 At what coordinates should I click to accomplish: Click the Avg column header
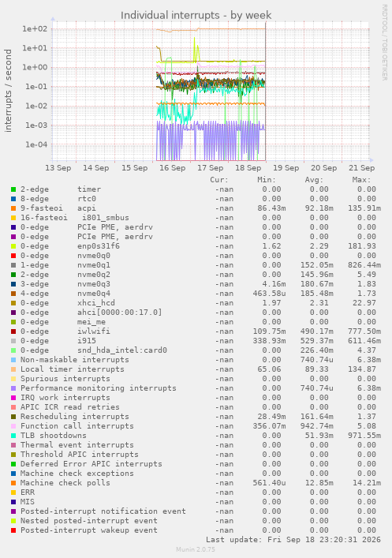pos(314,180)
